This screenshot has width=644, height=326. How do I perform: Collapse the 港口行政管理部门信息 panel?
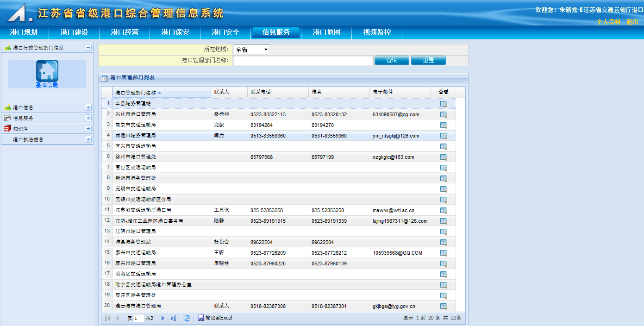tap(88, 48)
